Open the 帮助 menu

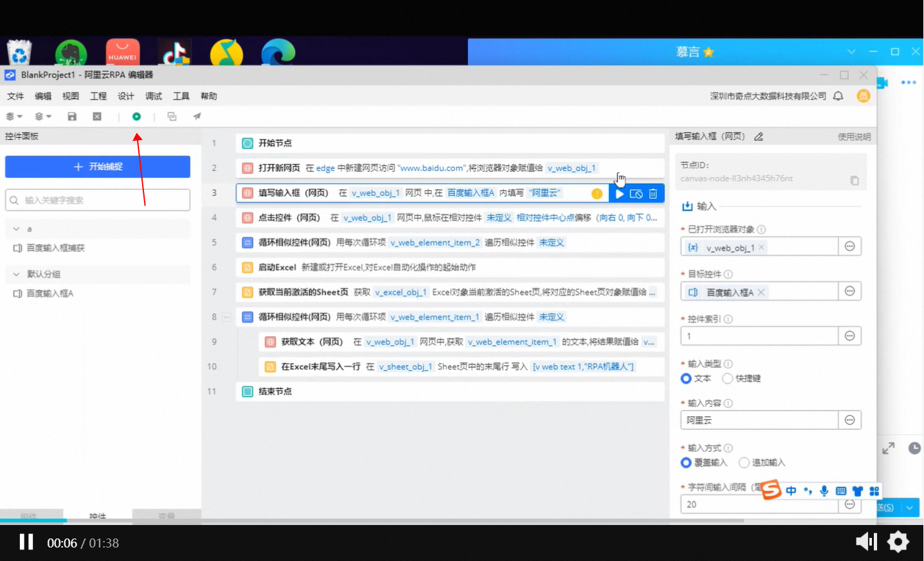209,96
